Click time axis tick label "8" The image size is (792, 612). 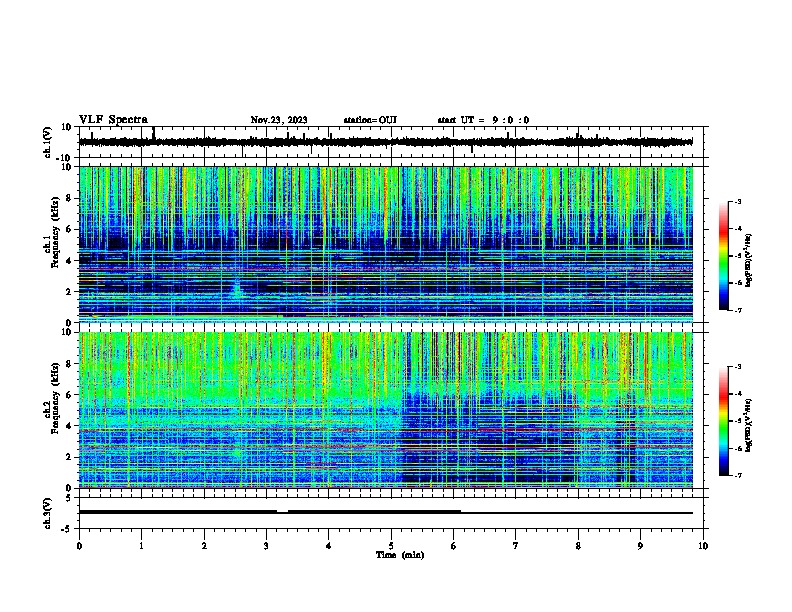[x=578, y=546]
